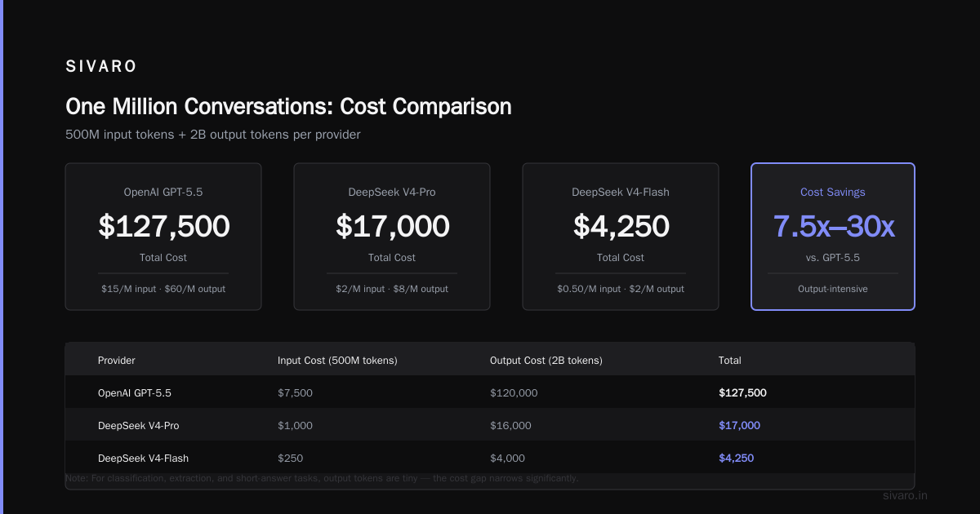
Task: Click '$2/M input · $8/M output' pricing line
Action: coord(392,289)
